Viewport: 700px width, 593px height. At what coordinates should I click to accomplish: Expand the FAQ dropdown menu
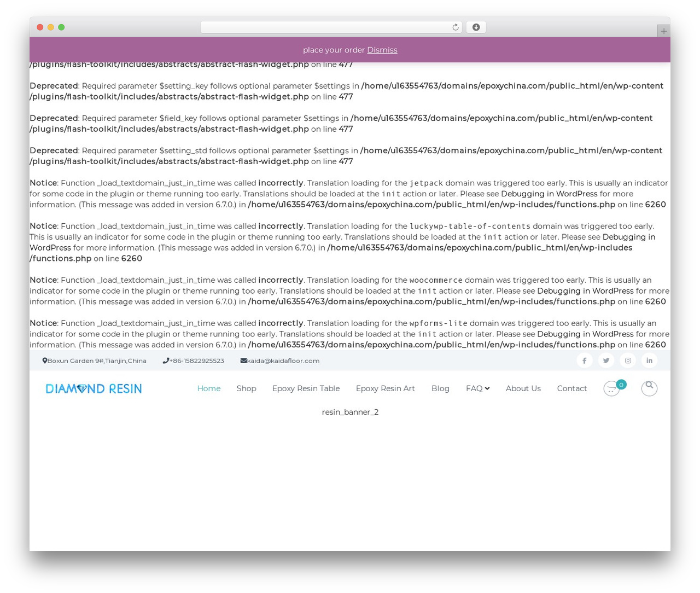click(x=477, y=388)
